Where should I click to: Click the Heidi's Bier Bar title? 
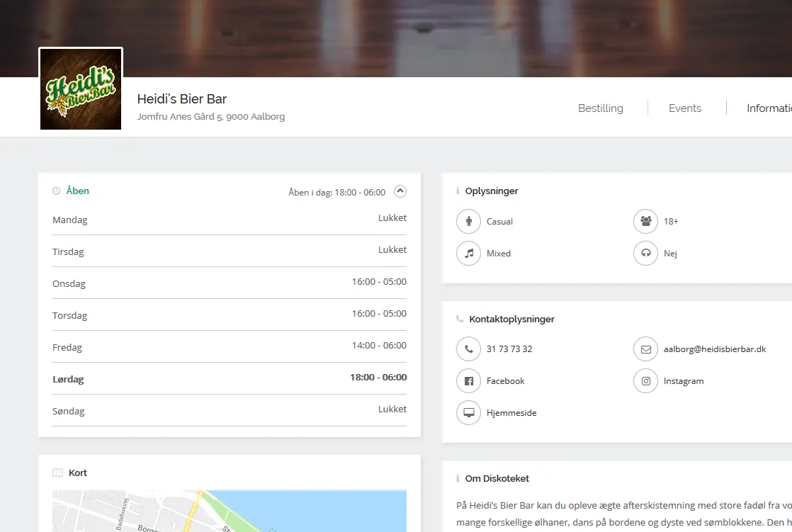[x=182, y=99]
